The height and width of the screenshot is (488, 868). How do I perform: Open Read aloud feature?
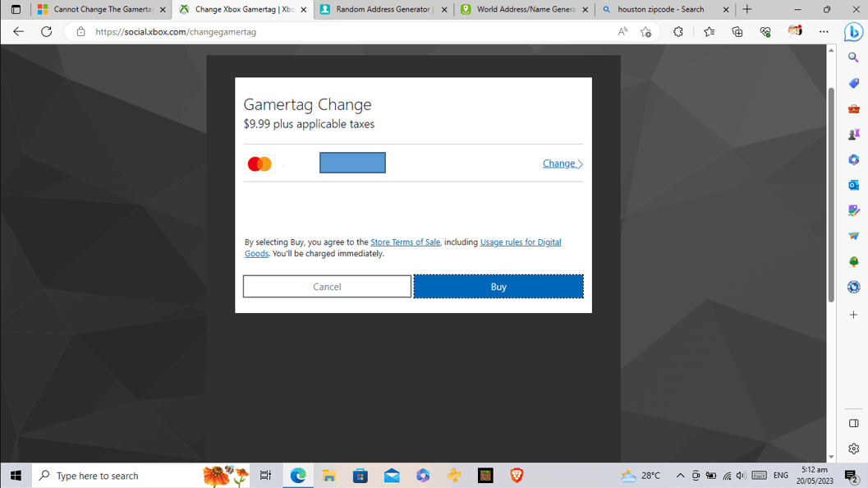coord(622,31)
